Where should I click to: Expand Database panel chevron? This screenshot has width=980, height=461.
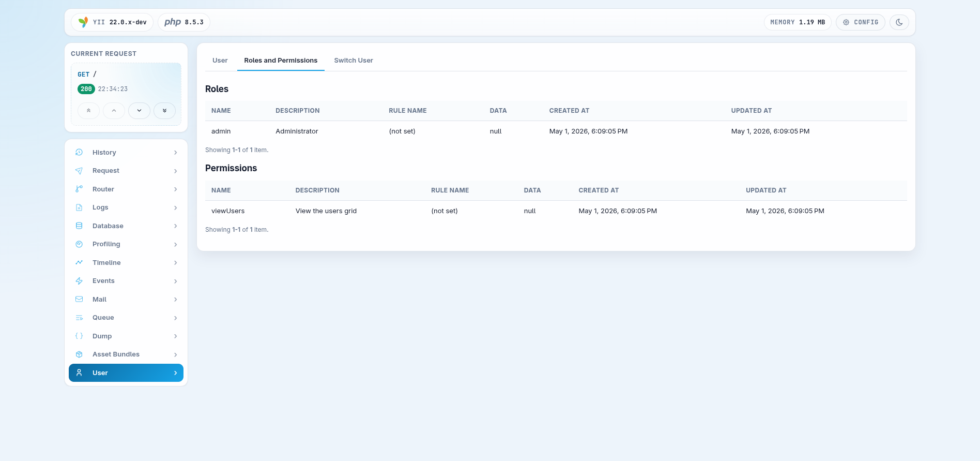[176, 226]
